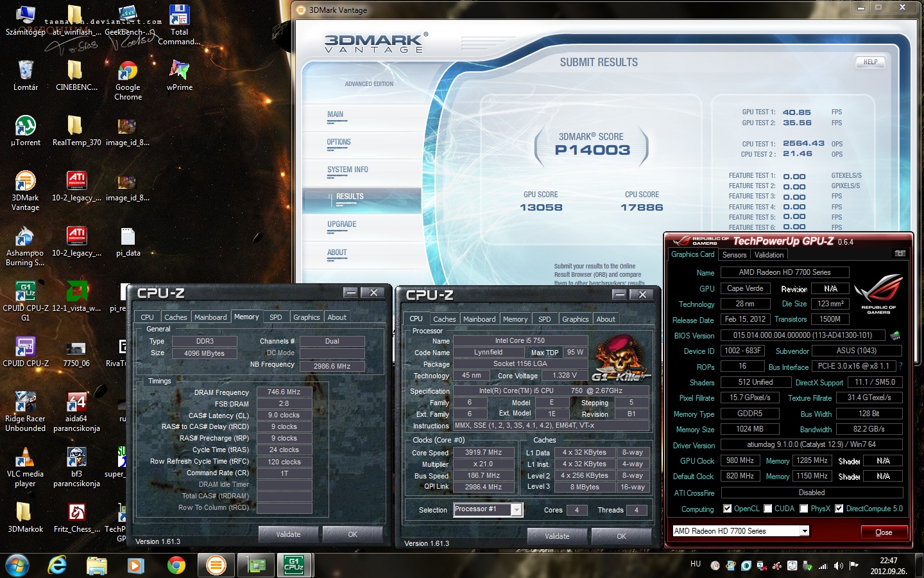
Task: Click the Core Speed 3919.7 MHz value
Action: [484, 453]
